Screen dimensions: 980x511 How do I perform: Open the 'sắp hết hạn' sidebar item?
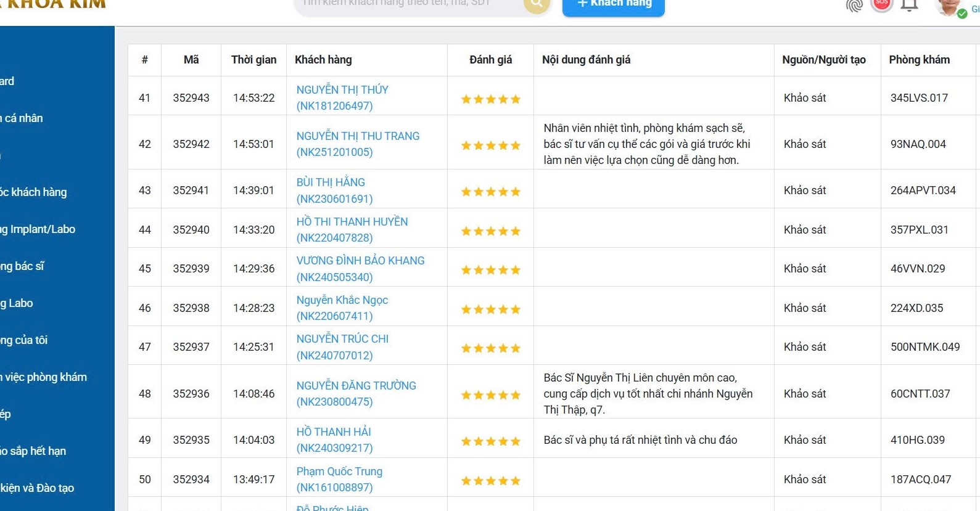tap(35, 451)
